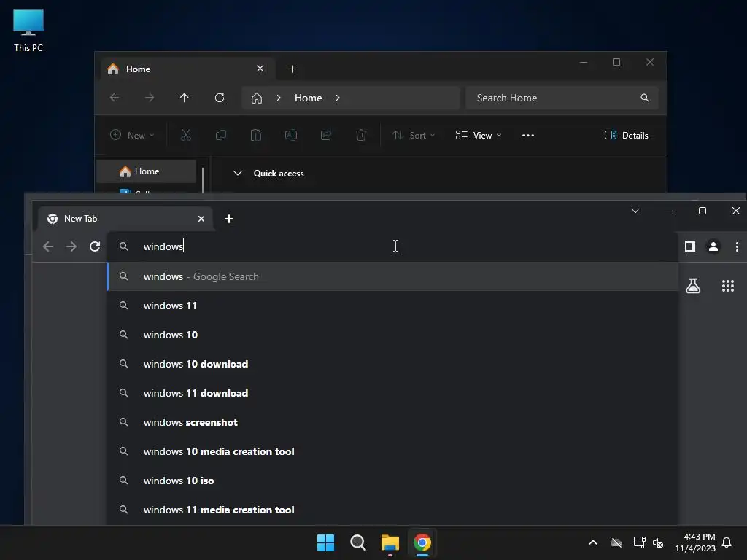Open the clock showing 4:43 PM
The height and width of the screenshot is (560, 747).
[695, 542]
